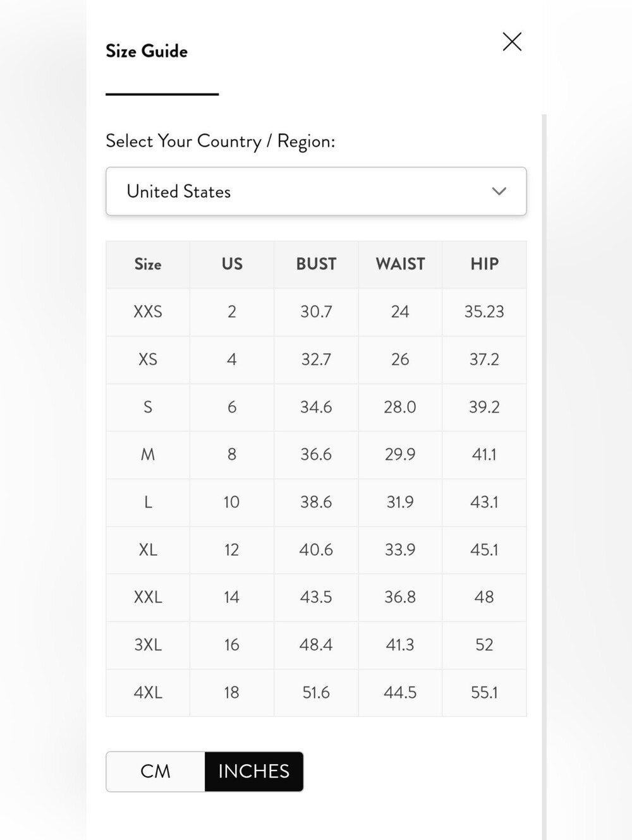This screenshot has width=632, height=840.
Task: Click the United States selected value
Action: coord(179,191)
